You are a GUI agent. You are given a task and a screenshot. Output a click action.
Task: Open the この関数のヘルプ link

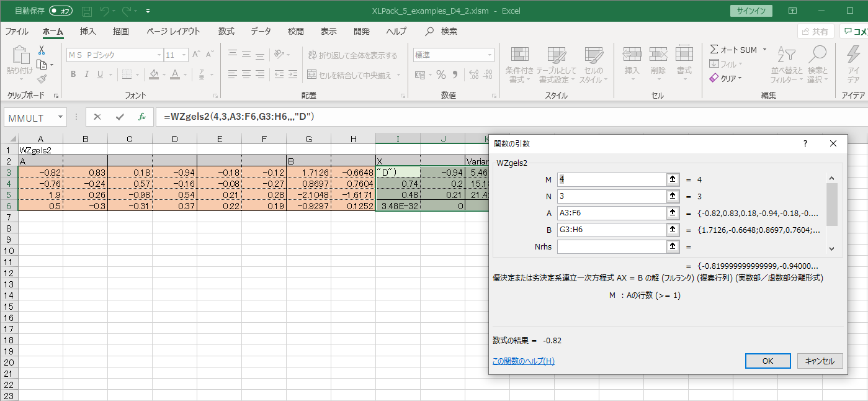click(x=523, y=361)
